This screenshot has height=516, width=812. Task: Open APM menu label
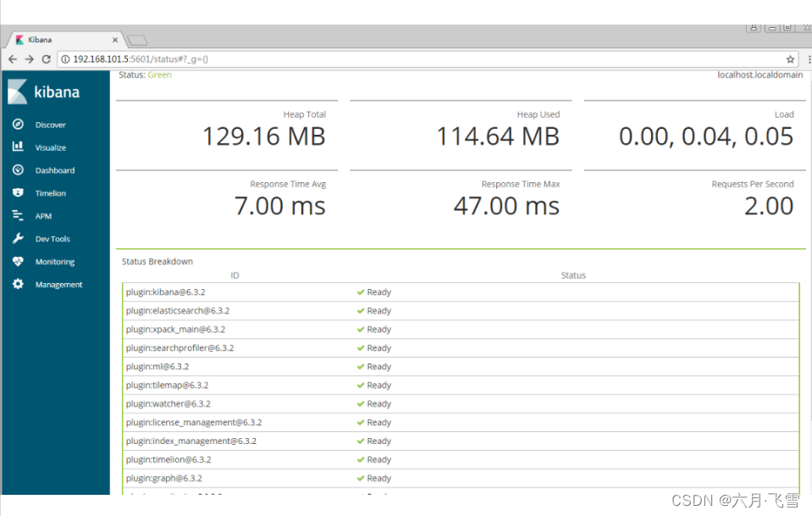[43, 216]
